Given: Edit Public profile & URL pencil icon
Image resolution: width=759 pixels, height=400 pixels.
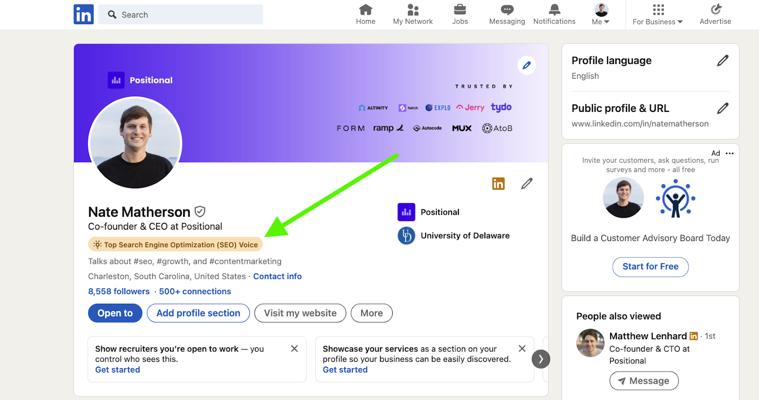Looking at the screenshot, I should coord(722,108).
